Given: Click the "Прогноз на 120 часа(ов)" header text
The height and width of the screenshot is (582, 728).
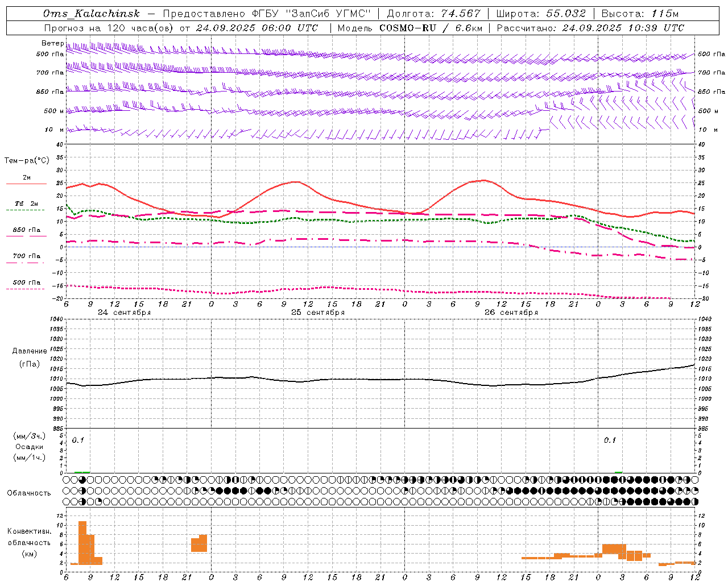Looking at the screenshot, I should 109,28.
